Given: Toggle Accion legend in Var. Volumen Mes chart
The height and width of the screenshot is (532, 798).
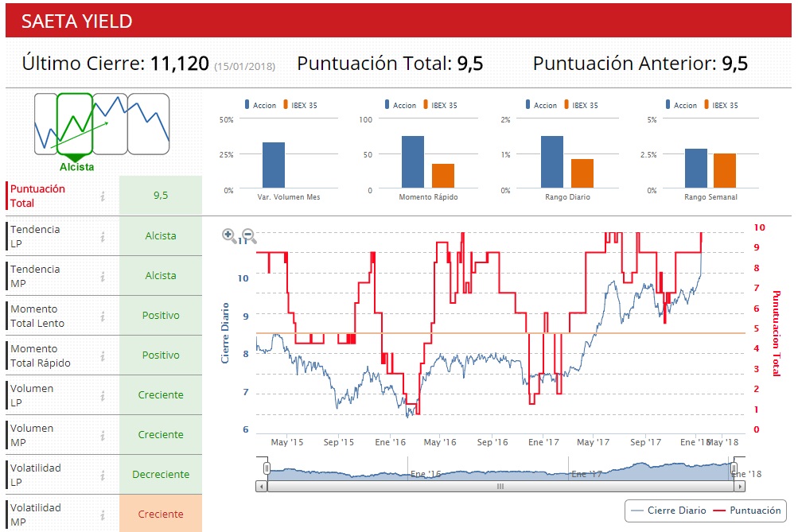Looking at the screenshot, I should [x=260, y=105].
